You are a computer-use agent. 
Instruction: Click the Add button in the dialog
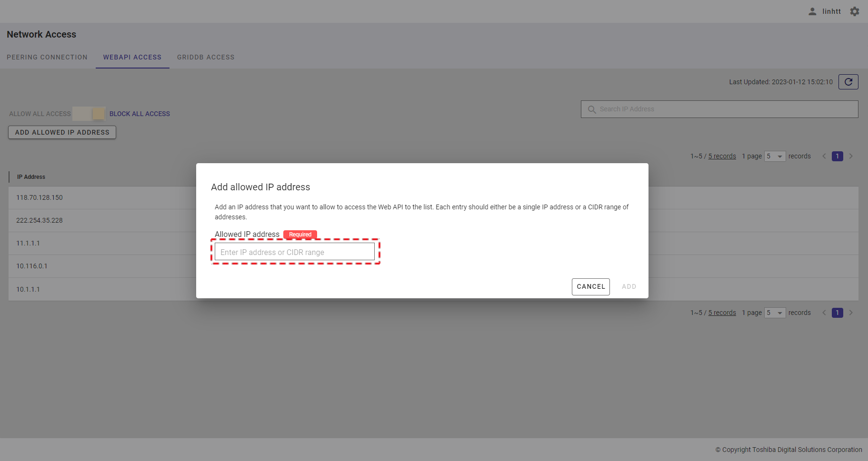pos(629,286)
